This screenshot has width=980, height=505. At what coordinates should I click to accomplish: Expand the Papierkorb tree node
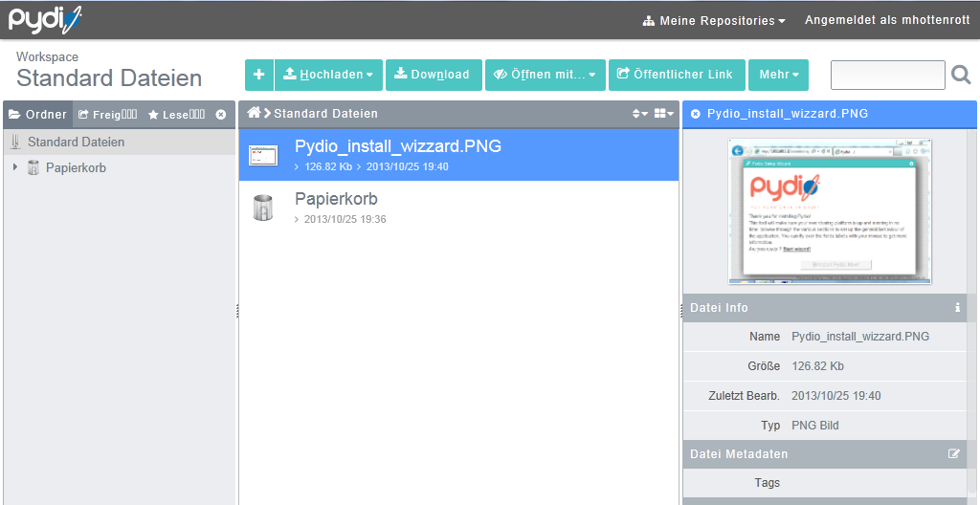click(15, 167)
